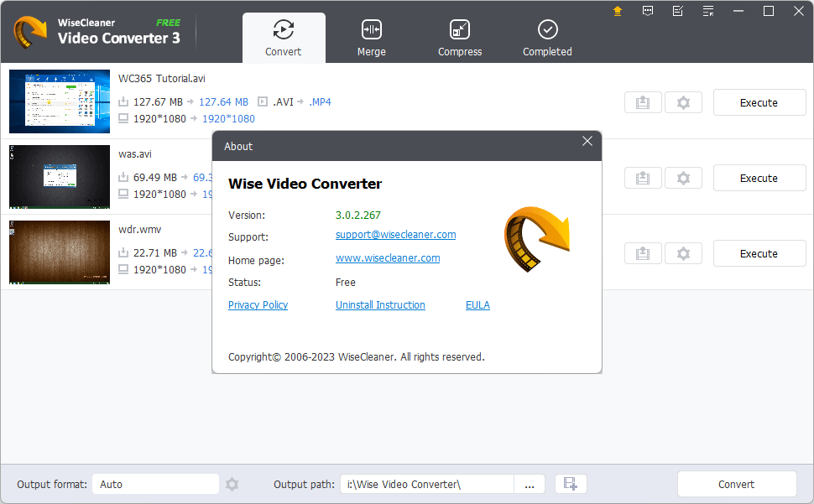Click the version number 3.0.2.267
The image size is (814, 504).
pos(358,216)
